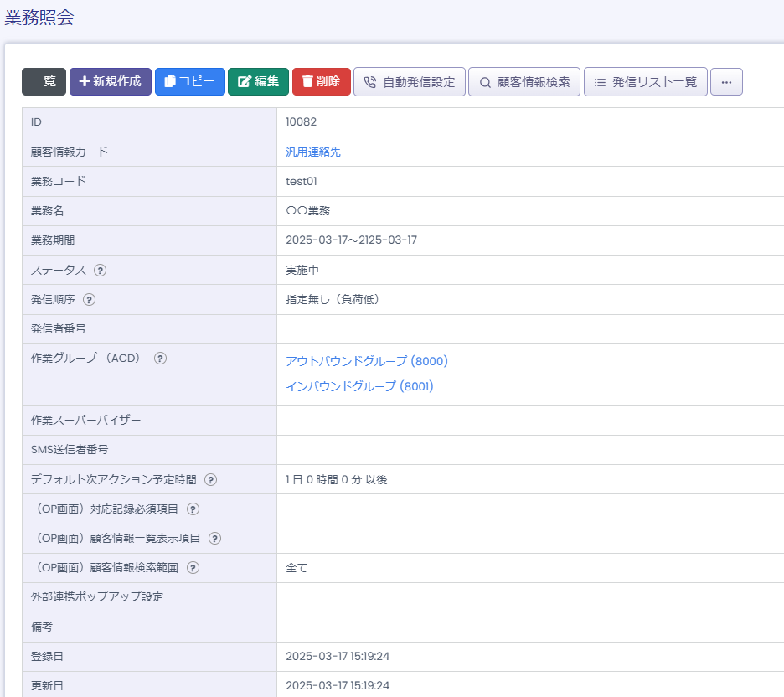The image size is (784, 697).
Task: Open 顧客情報検索 search
Action: point(524,82)
